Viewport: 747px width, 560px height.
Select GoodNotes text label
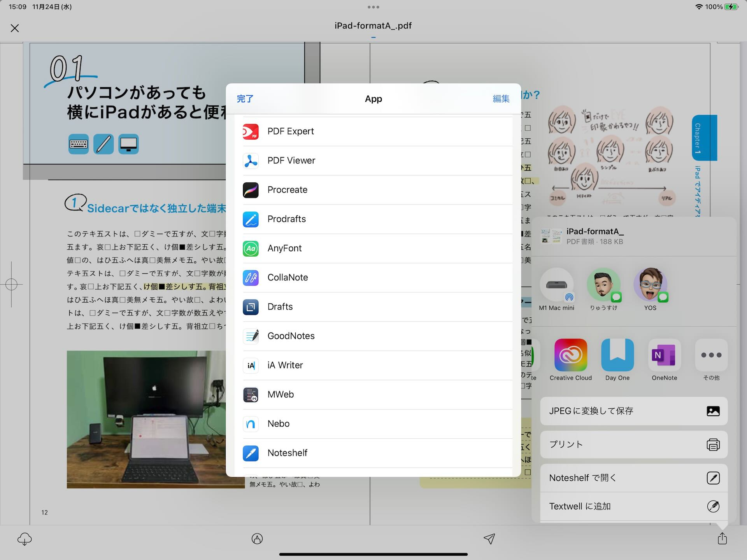291,336
